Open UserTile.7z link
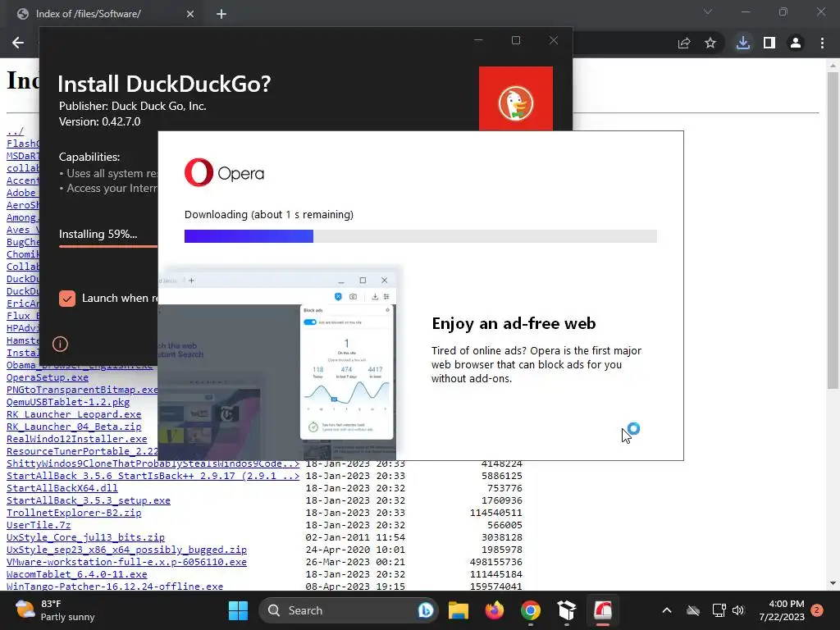This screenshot has height=630, width=840. [39, 525]
